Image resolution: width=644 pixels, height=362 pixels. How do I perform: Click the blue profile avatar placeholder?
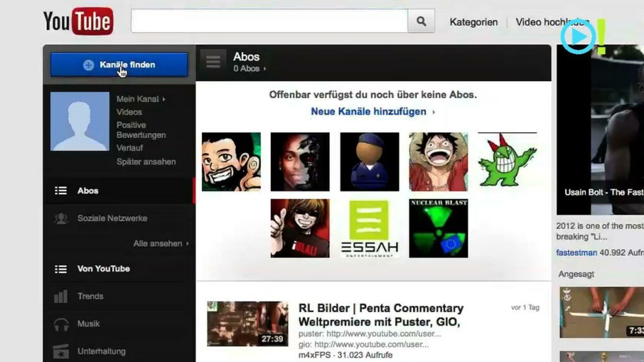80,121
